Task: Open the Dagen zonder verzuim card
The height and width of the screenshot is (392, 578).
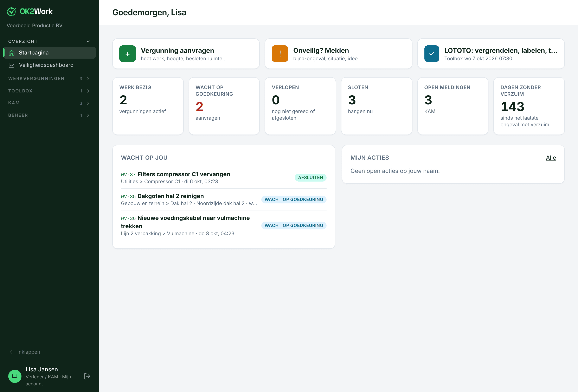Action: [x=529, y=106]
